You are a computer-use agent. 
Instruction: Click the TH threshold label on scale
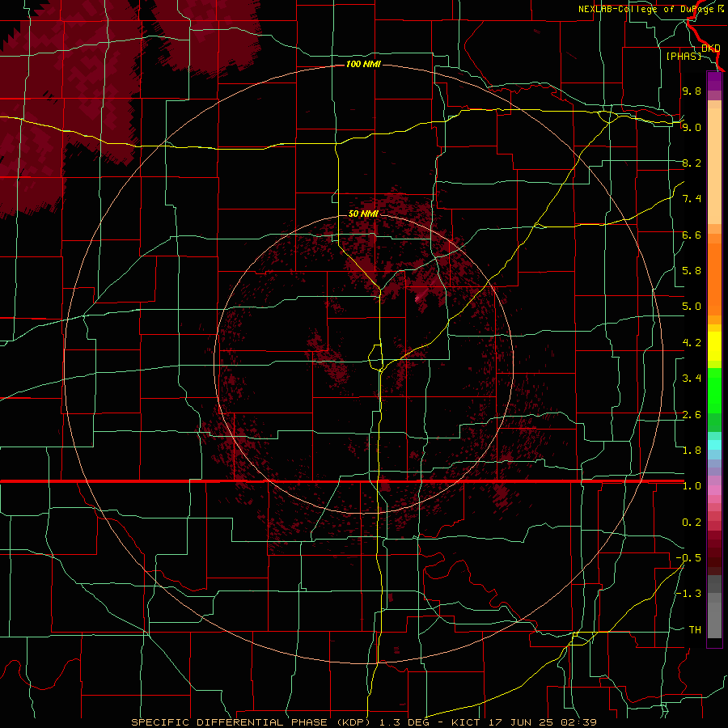[695, 630]
